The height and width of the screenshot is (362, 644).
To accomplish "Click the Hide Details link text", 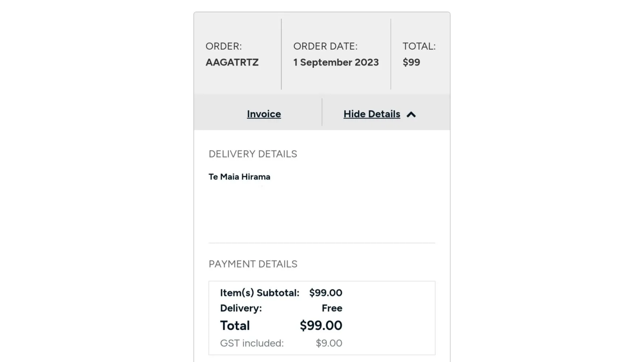I will tap(372, 114).
